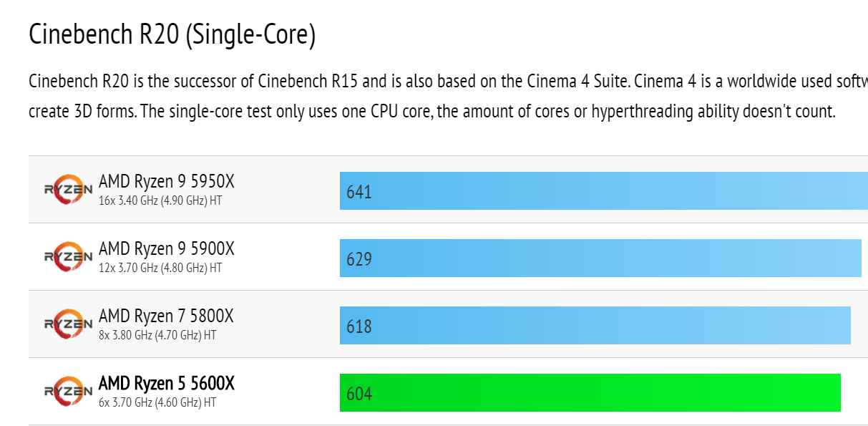This screenshot has height=426, width=868.
Task: Click the Ryzen logo beside Ryzen 7 5800X
Action: point(68,324)
